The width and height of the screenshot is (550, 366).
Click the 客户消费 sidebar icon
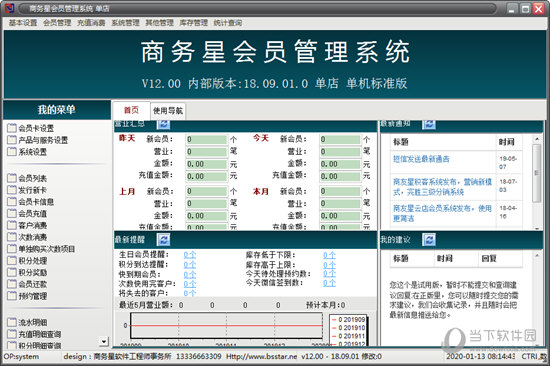point(12,225)
